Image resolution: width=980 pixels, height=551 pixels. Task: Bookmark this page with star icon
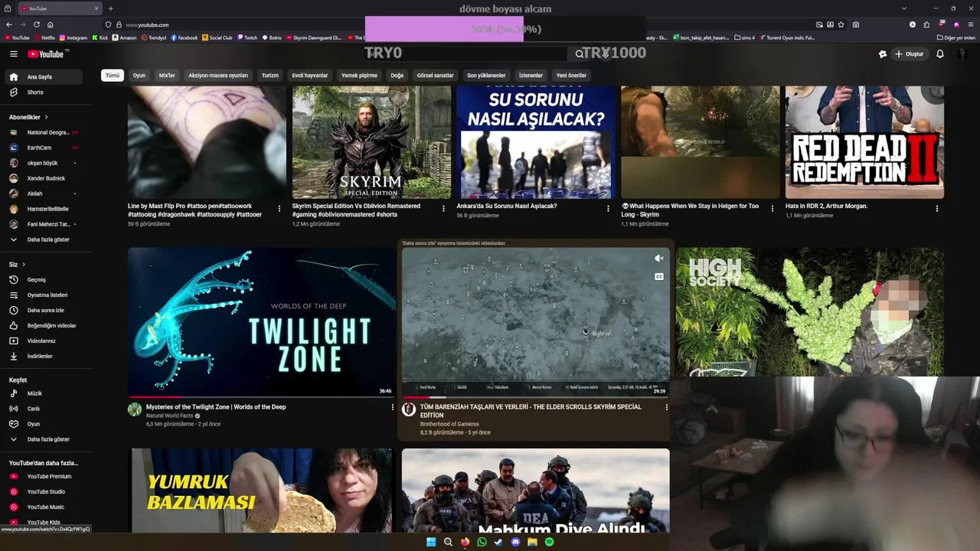tap(841, 24)
